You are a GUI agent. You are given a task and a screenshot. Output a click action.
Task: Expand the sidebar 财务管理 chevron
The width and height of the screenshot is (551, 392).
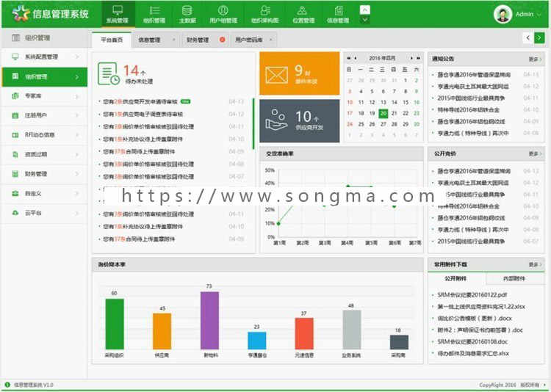[x=77, y=174]
